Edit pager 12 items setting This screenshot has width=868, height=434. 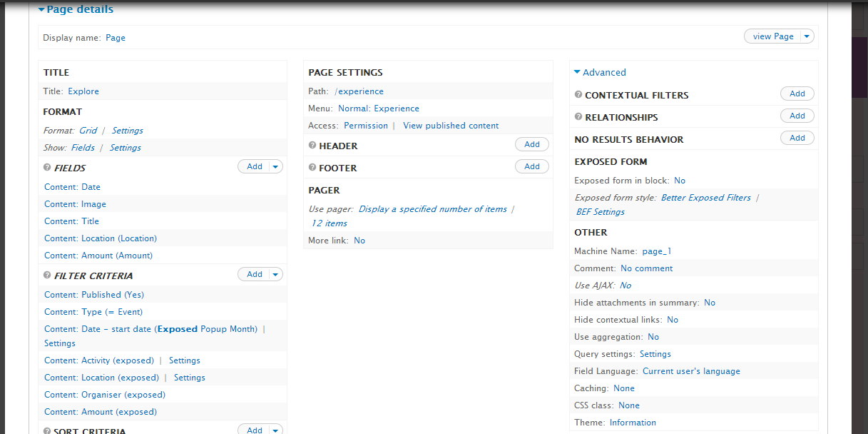pos(329,223)
